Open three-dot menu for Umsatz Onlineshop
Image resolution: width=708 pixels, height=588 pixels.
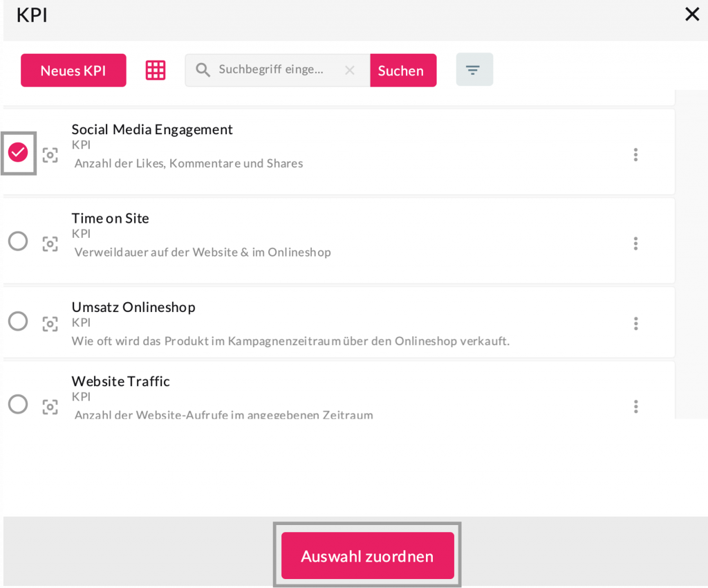point(635,324)
